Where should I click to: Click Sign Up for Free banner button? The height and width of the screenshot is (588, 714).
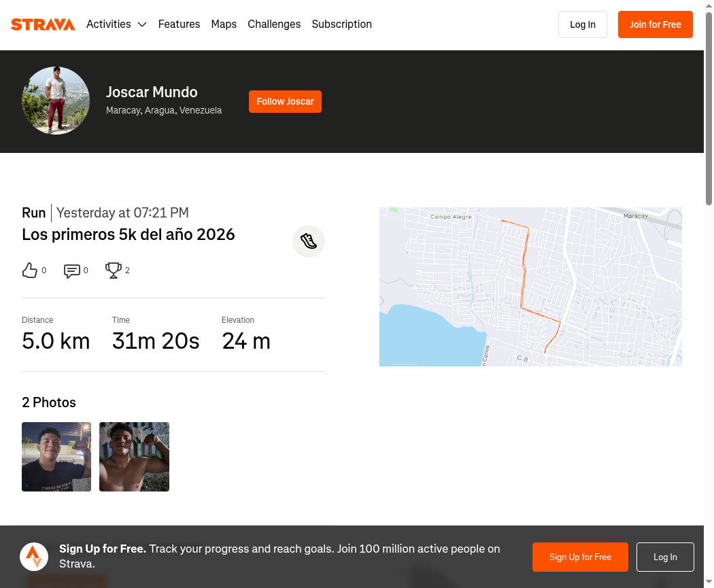[x=580, y=557]
